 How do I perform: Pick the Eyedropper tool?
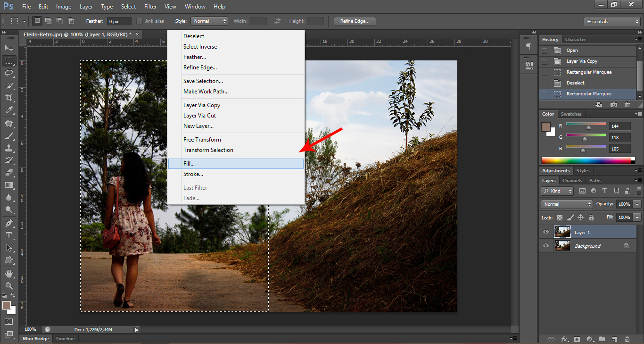(x=9, y=110)
